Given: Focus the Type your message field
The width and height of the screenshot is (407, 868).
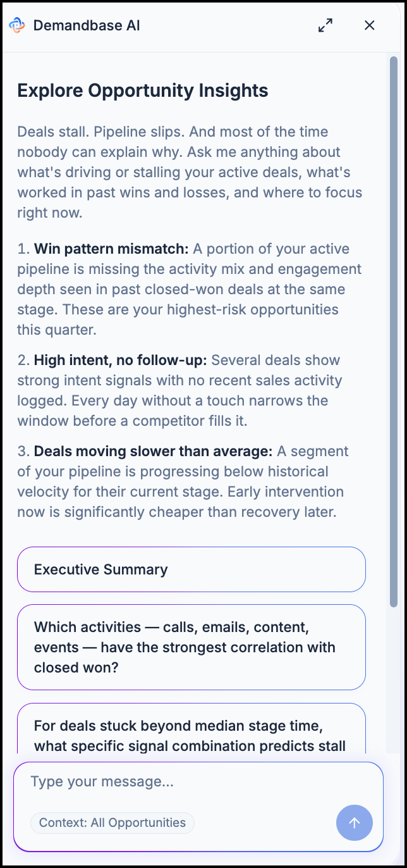Looking at the screenshot, I should click(198, 782).
